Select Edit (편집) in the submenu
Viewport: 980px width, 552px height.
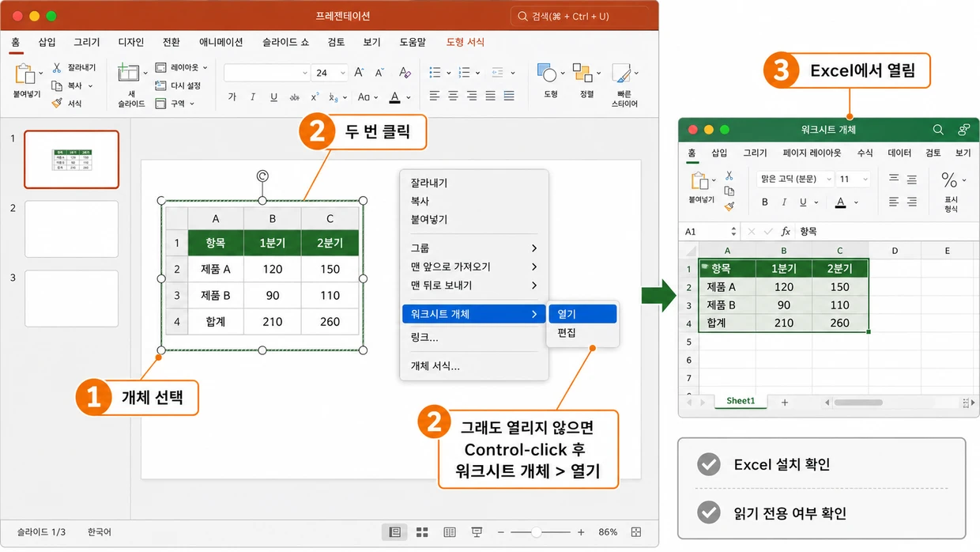pyautogui.click(x=582, y=333)
